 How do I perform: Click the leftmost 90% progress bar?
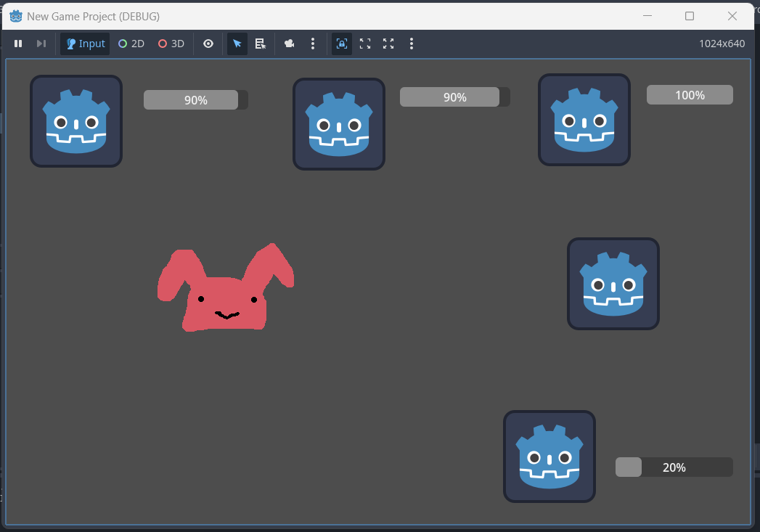[196, 100]
